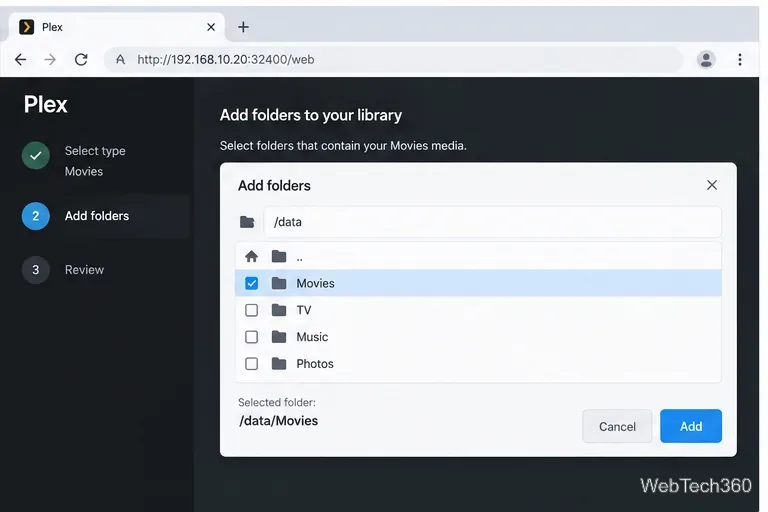Reload the Plex page
The width and height of the screenshot is (768, 512).
(x=81, y=60)
